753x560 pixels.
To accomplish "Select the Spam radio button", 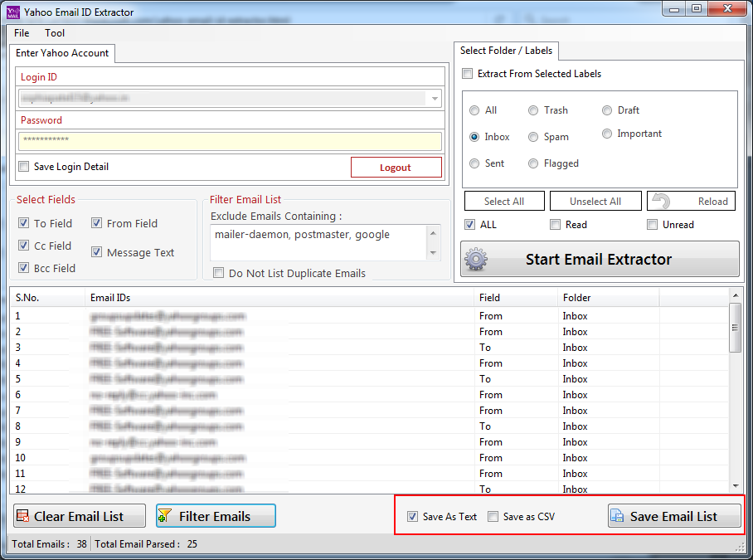I will [533, 137].
